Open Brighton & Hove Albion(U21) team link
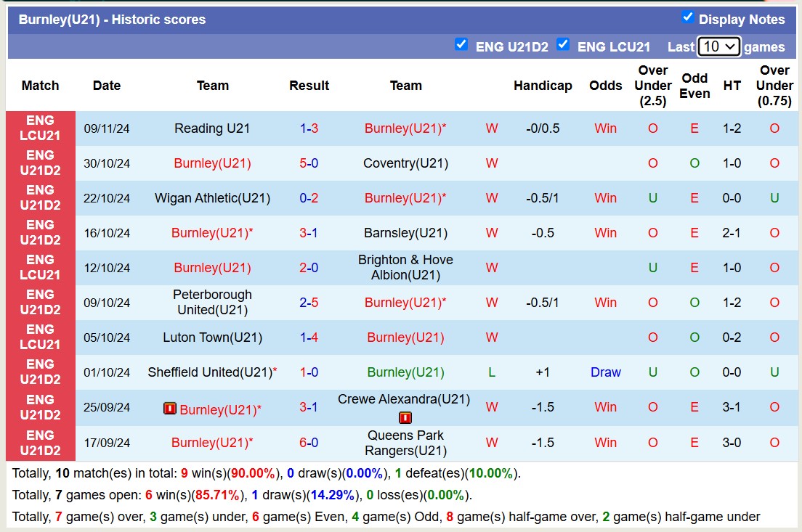The image size is (802, 532). click(x=405, y=268)
